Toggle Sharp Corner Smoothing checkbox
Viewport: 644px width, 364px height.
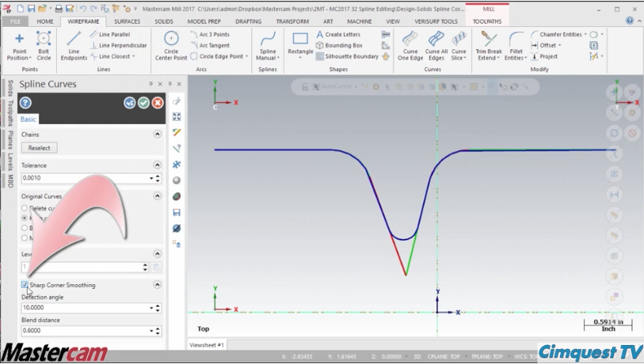25,285
